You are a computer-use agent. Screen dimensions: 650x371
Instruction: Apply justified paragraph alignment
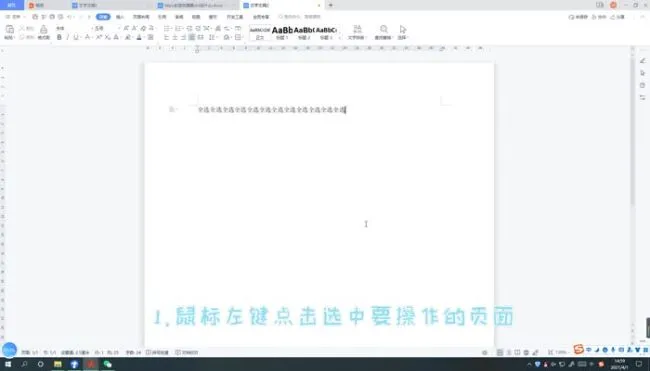pyautogui.click(x=191, y=37)
